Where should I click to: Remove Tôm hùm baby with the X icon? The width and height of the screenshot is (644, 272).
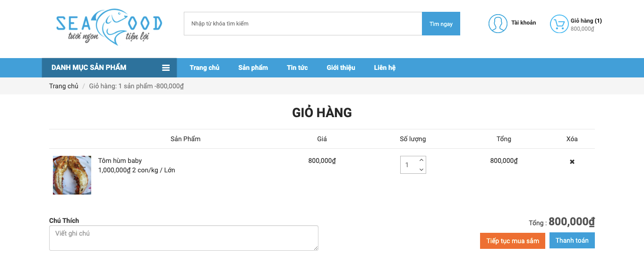(x=572, y=161)
